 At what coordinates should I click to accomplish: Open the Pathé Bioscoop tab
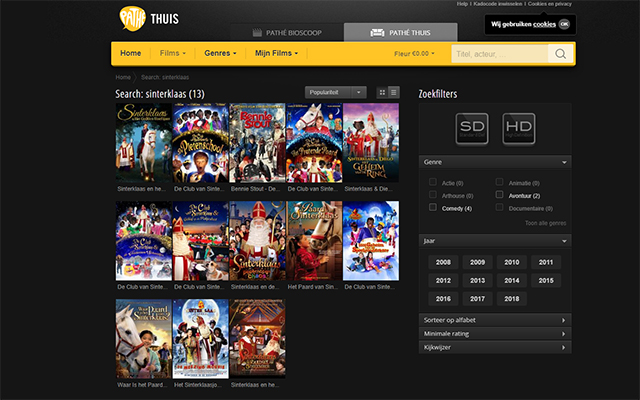[x=287, y=33]
